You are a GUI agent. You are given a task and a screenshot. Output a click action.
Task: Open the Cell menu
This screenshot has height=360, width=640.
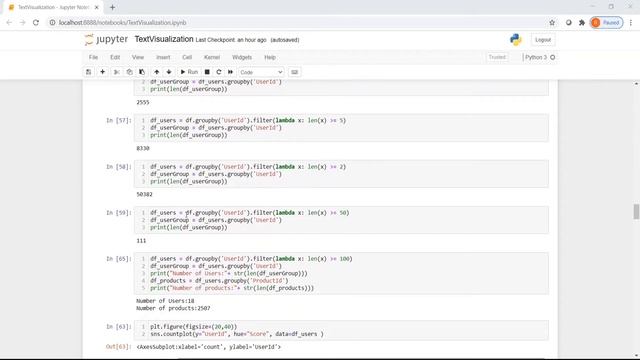pos(187,57)
